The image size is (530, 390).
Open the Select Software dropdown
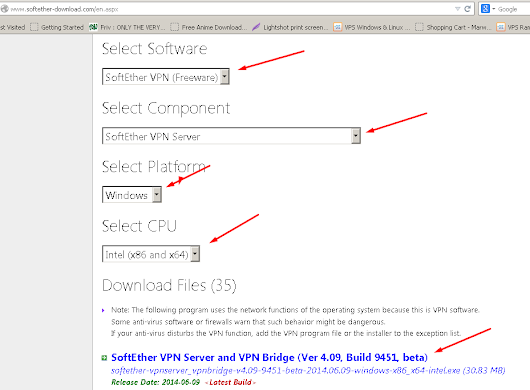pyautogui.click(x=166, y=77)
